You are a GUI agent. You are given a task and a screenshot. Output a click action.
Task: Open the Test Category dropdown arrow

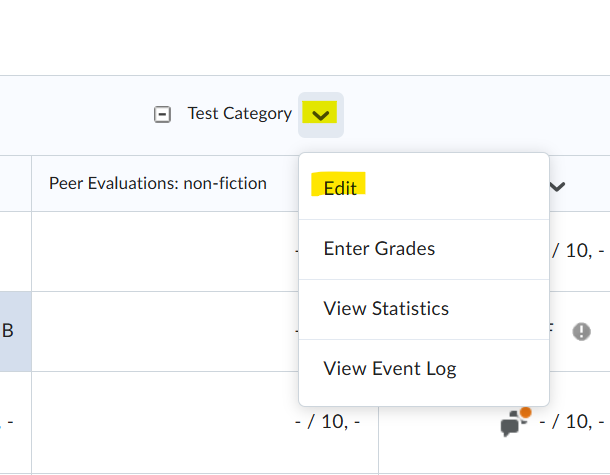(x=320, y=114)
